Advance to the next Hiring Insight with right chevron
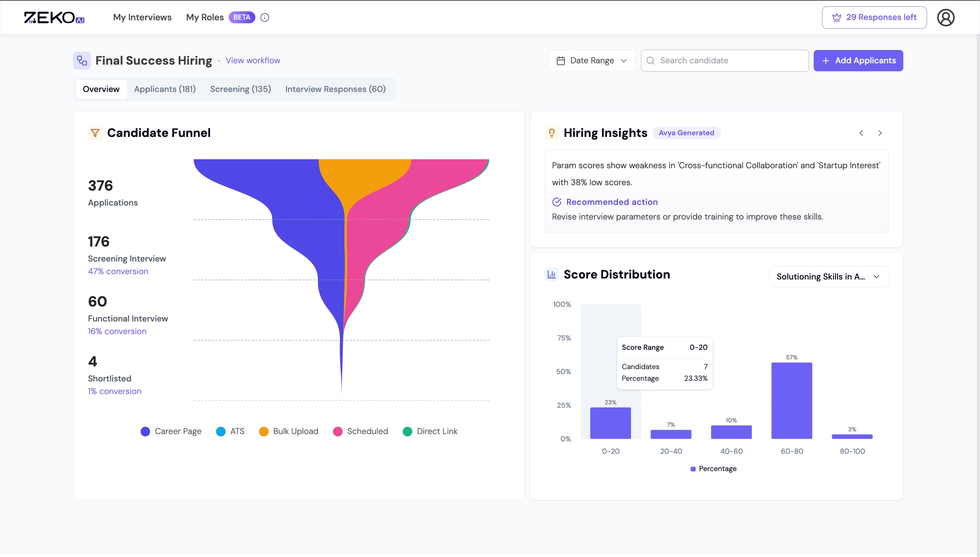Image resolution: width=980 pixels, height=557 pixels. (x=880, y=133)
